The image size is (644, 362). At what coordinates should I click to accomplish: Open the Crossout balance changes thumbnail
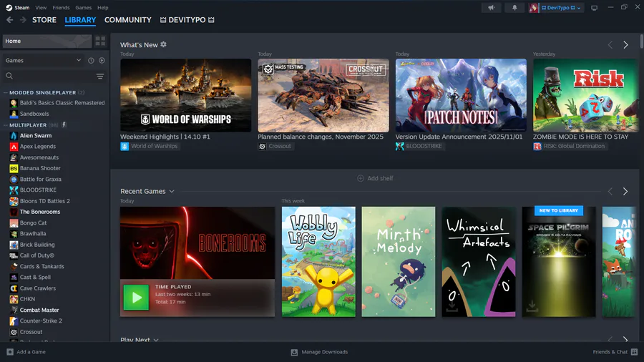(323, 95)
